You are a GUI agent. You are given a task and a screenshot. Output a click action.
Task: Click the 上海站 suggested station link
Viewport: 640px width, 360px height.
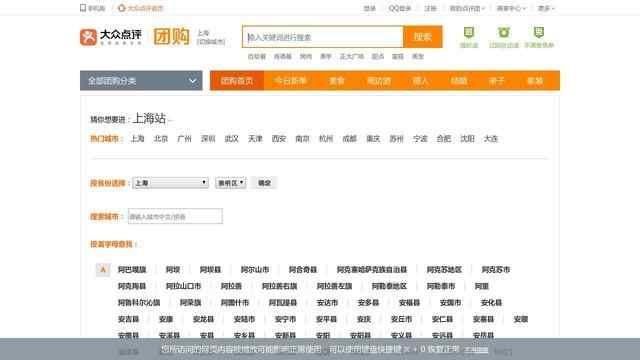coord(149,119)
